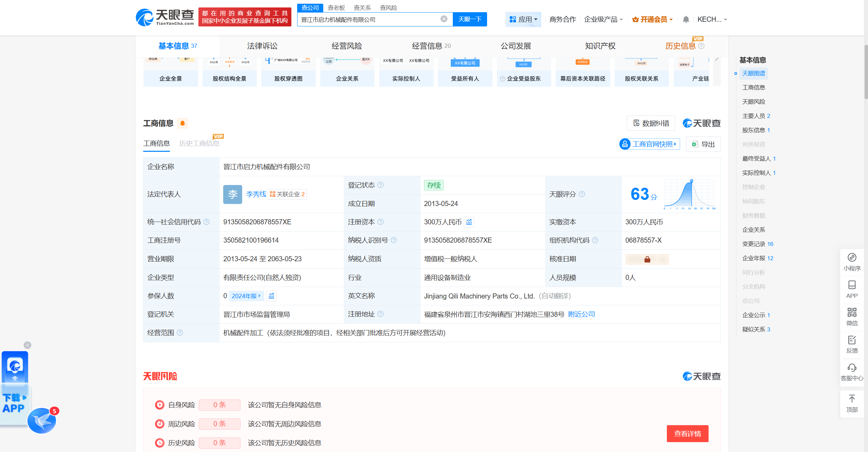The width and height of the screenshot is (868, 452).
Task: Open legal representative 李秀线 link
Action: click(256, 194)
